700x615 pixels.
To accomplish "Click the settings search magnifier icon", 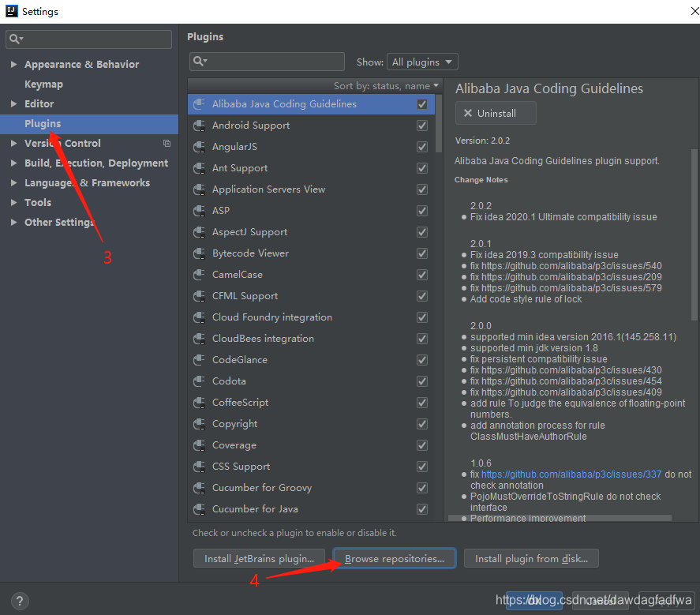I will point(16,39).
